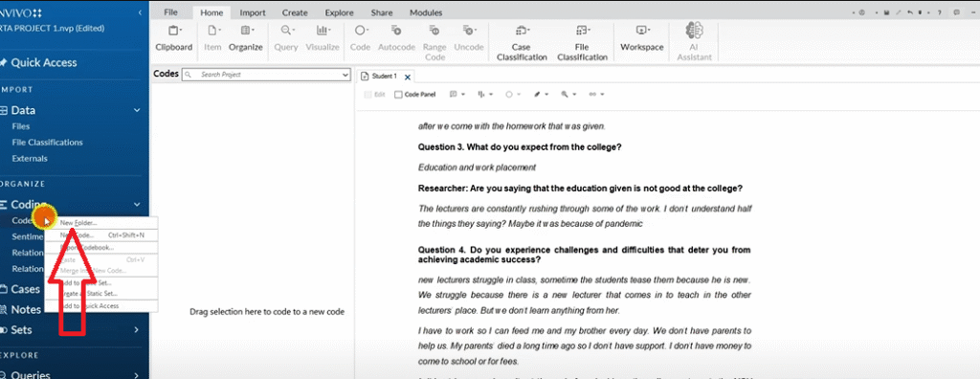
Task: Expand the Sets section chevron
Action: [137, 329]
